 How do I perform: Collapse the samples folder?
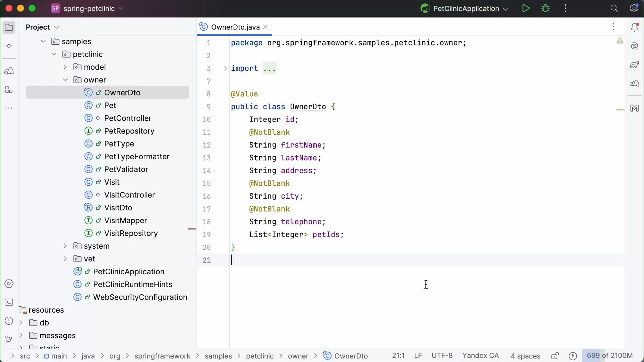[x=43, y=41]
